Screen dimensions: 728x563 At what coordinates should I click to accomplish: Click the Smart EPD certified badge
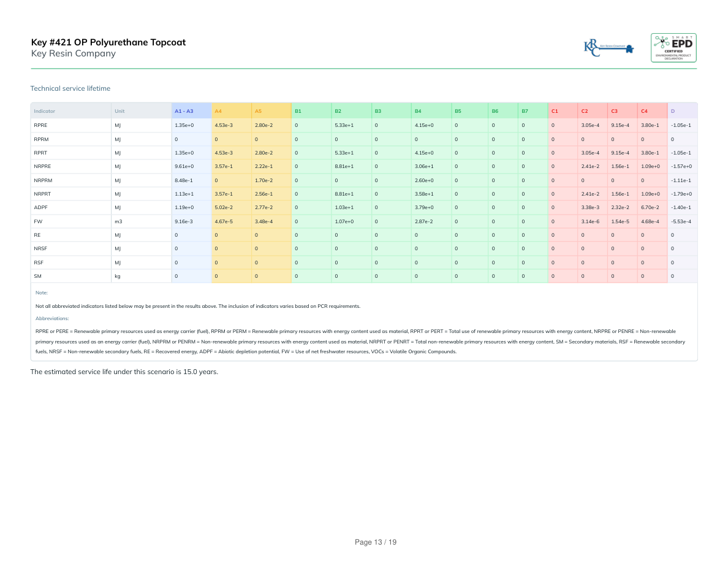coord(673,48)
